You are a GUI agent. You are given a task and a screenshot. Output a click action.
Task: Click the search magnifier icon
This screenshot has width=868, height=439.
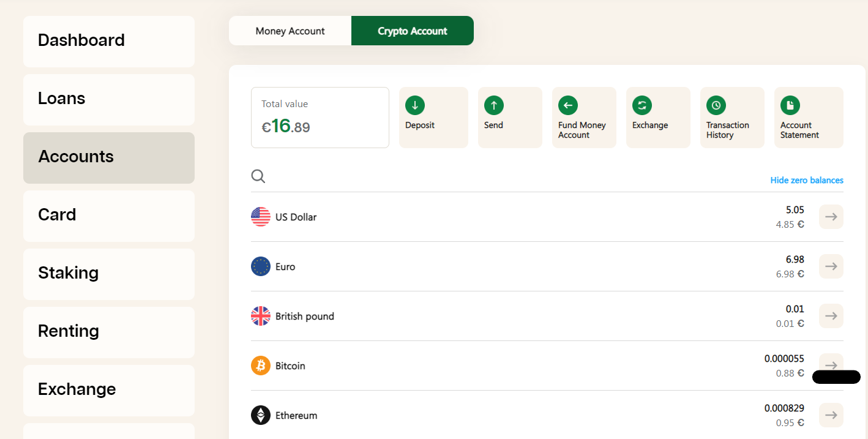coord(258,176)
